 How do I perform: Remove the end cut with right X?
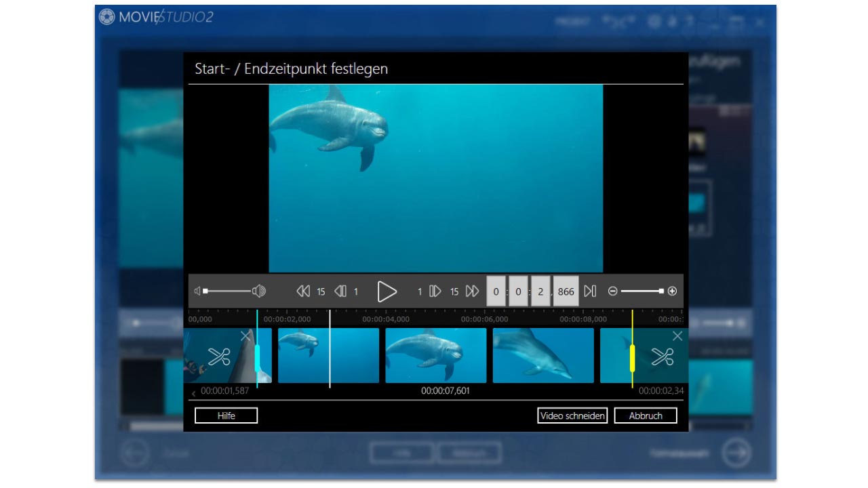pyautogui.click(x=677, y=336)
